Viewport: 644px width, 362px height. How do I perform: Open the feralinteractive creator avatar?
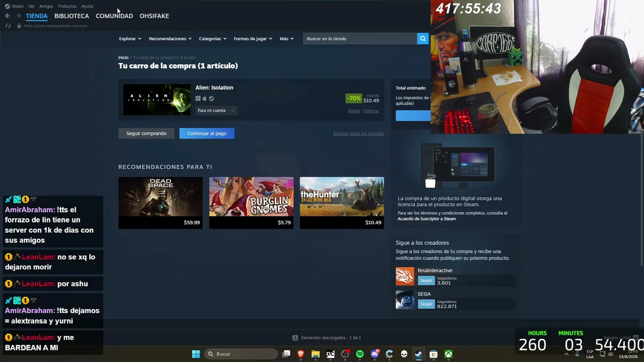pyautogui.click(x=405, y=276)
